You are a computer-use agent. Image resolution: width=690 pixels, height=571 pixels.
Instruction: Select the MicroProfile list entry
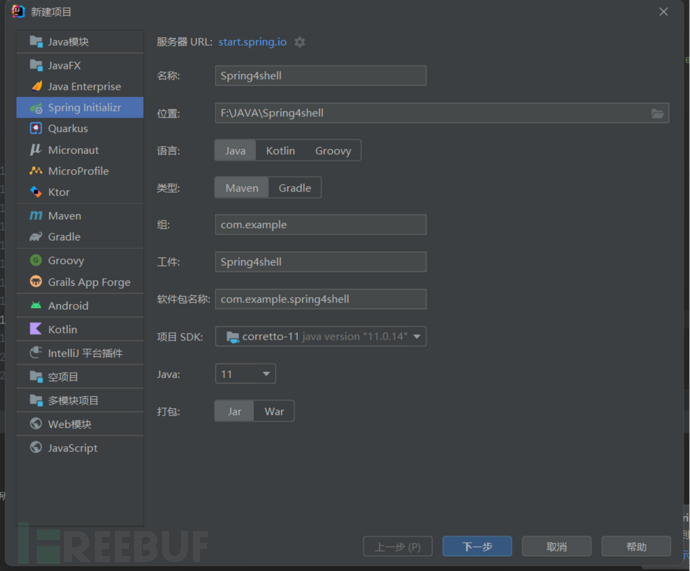(80, 171)
